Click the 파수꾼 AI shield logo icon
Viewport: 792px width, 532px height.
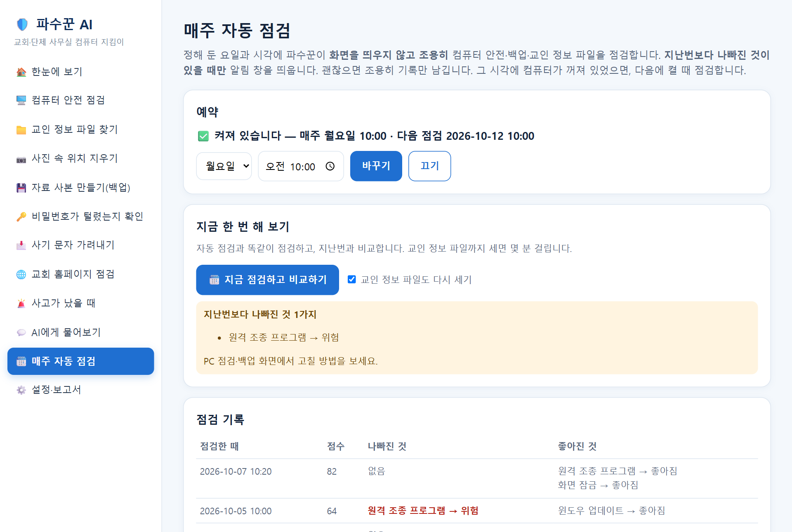tap(22, 24)
